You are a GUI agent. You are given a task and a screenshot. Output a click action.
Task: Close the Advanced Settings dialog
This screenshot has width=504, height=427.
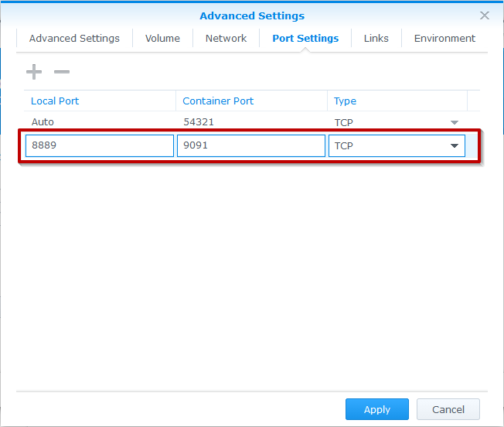click(x=485, y=15)
